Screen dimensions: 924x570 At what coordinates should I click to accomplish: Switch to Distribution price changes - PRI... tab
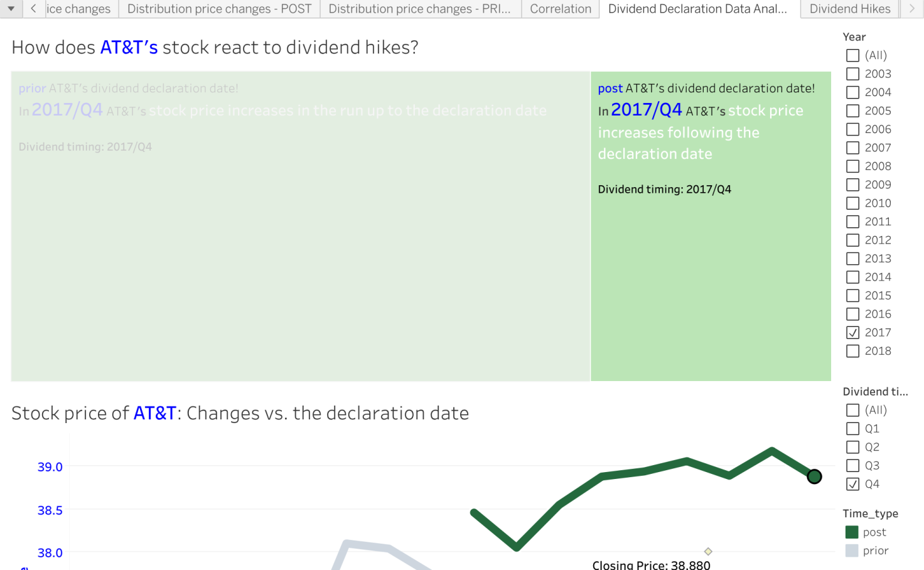click(420, 9)
